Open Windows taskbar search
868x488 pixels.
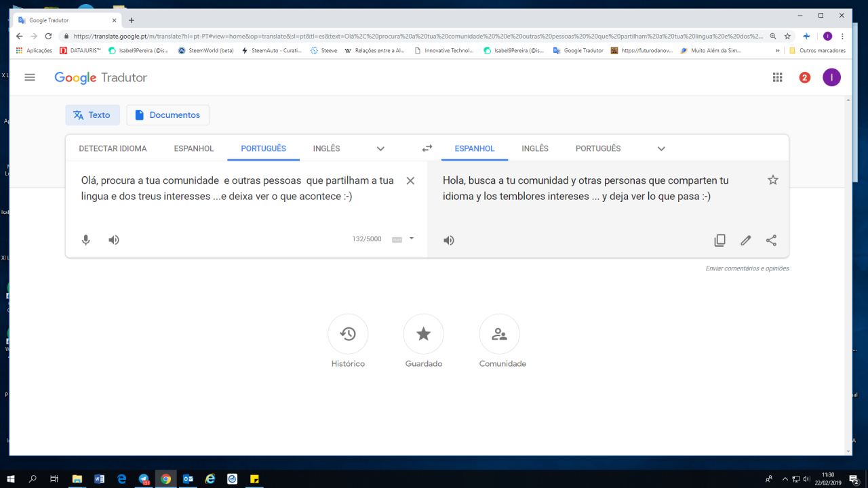coord(33,479)
